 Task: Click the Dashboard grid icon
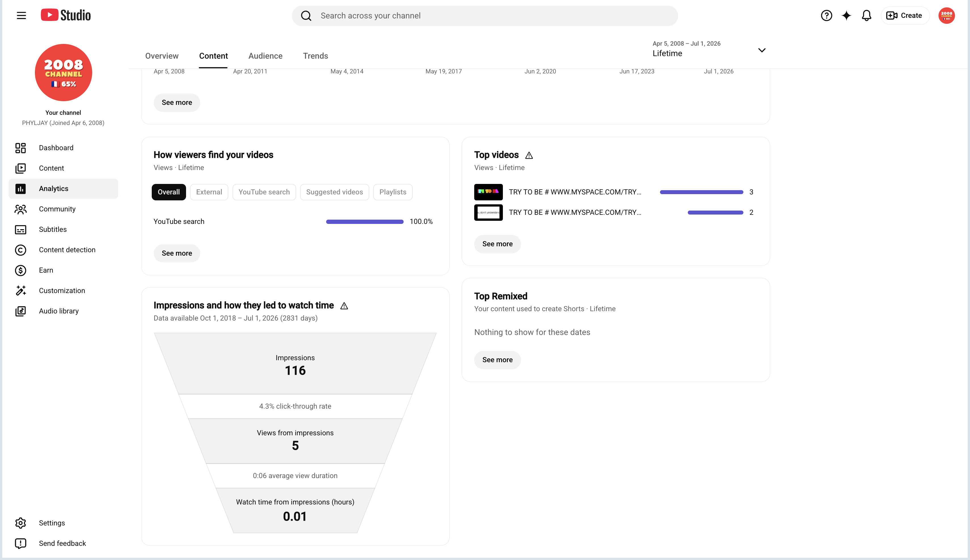pos(20,148)
